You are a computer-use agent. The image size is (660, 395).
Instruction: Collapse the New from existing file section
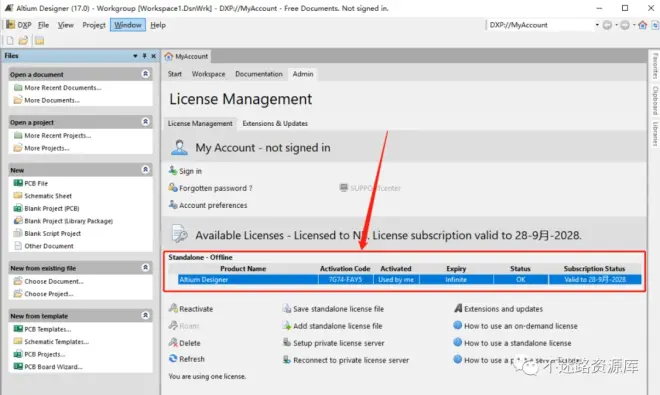tap(146, 267)
